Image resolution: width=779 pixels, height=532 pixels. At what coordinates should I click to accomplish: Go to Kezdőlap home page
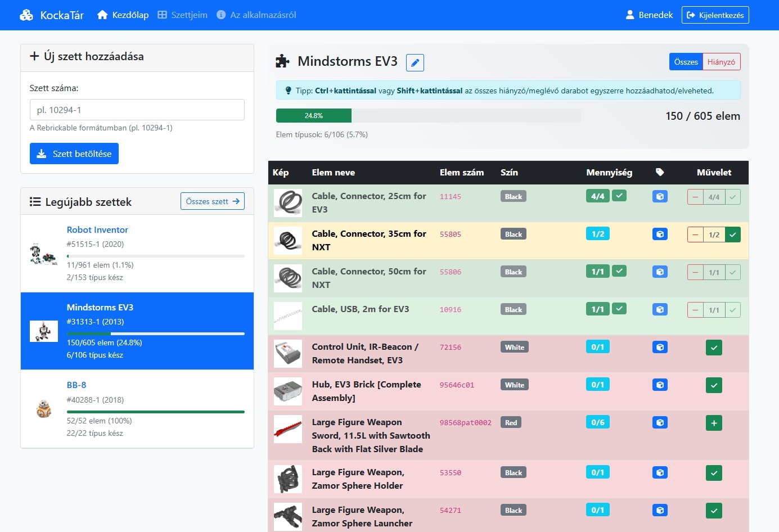tap(123, 15)
